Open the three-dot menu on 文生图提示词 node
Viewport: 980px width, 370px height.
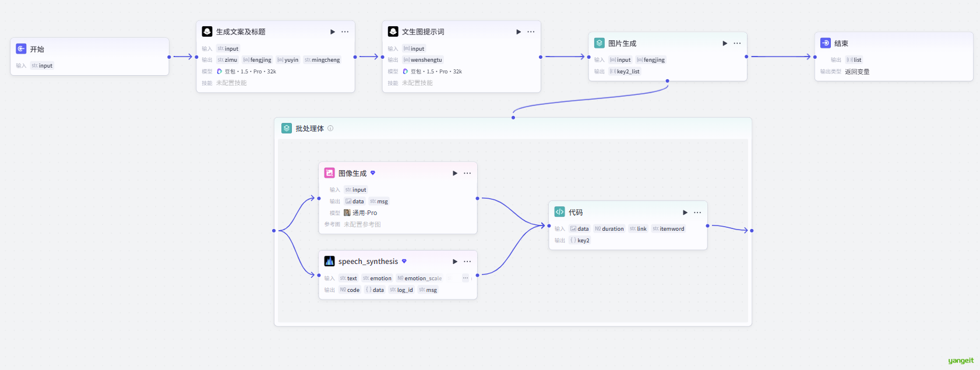tap(531, 32)
